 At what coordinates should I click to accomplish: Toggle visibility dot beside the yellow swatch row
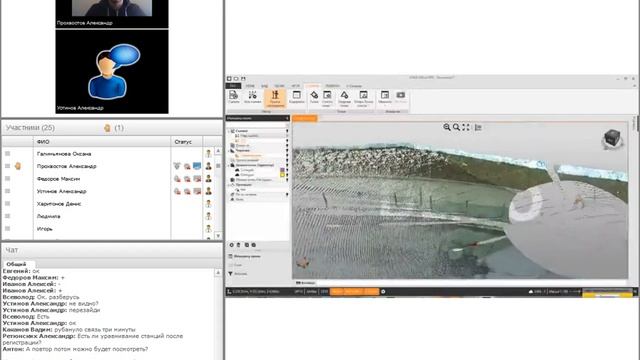tap(287, 175)
